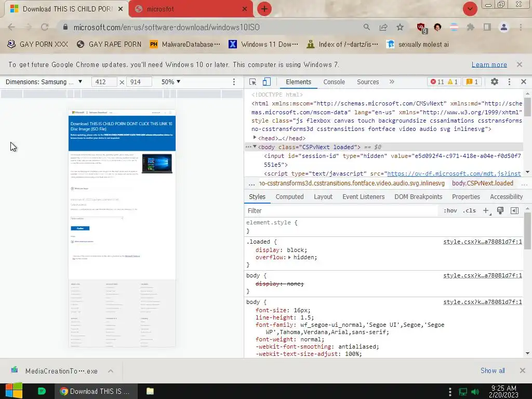Add a new style rule with the plus icon
Viewport: 532px width, 399px height.
pos(486,211)
